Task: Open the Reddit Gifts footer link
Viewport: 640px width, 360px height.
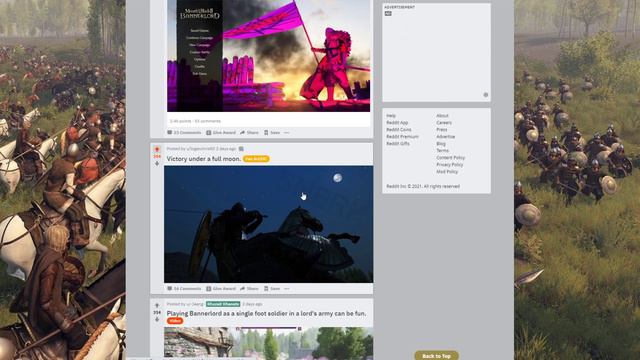Action: [x=398, y=143]
